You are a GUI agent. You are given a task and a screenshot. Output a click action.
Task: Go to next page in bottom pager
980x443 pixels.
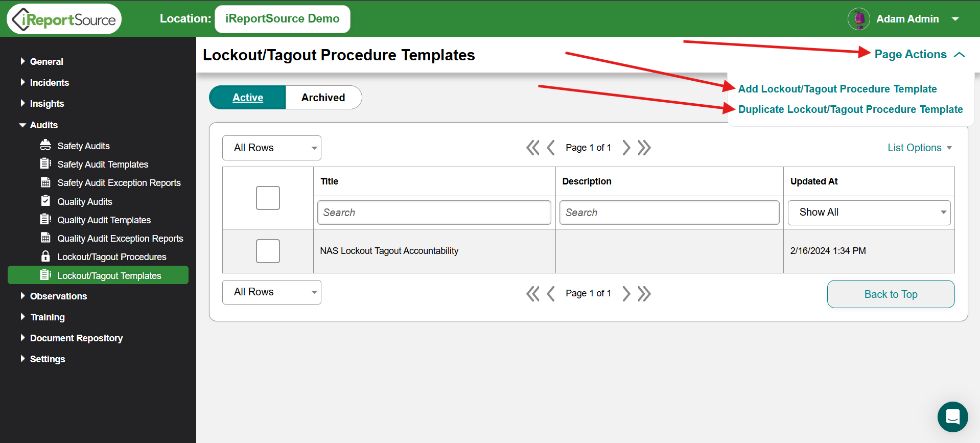(626, 293)
